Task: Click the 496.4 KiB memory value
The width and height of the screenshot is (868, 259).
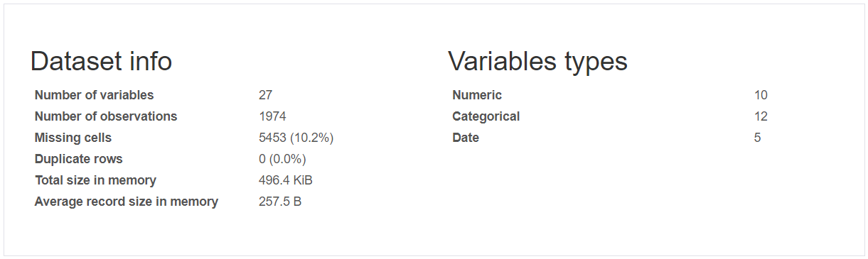Action: [x=285, y=180]
